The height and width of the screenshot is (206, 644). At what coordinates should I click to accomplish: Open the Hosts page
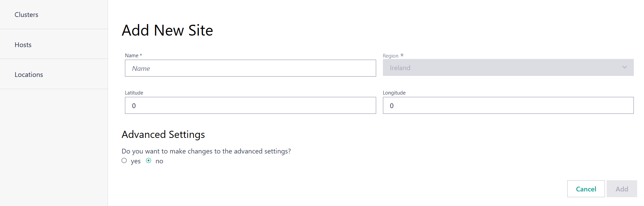[x=23, y=44]
